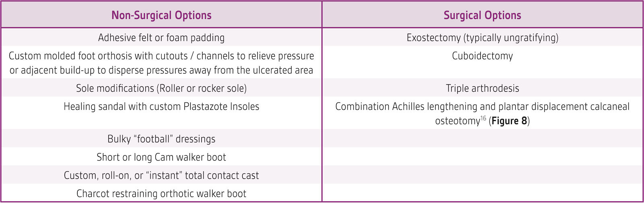Select the Bulky "football" dressings entry

tap(161, 139)
